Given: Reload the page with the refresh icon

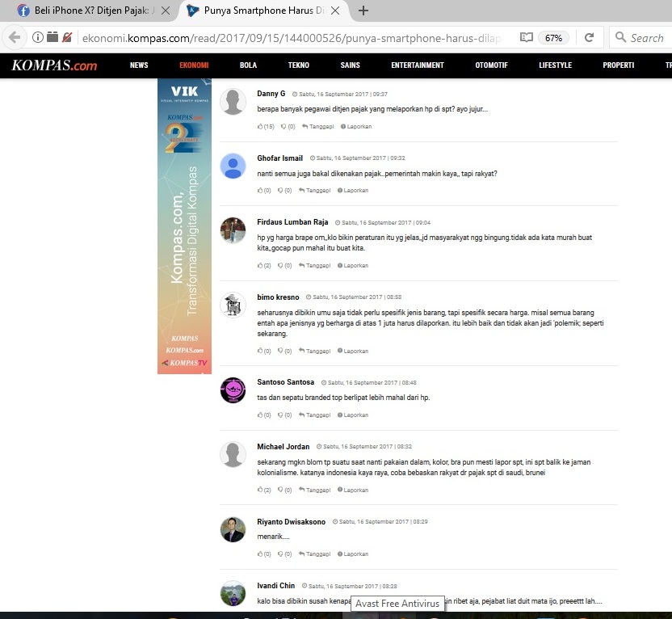Looking at the screenshot, I should click(x=589, y=37).
